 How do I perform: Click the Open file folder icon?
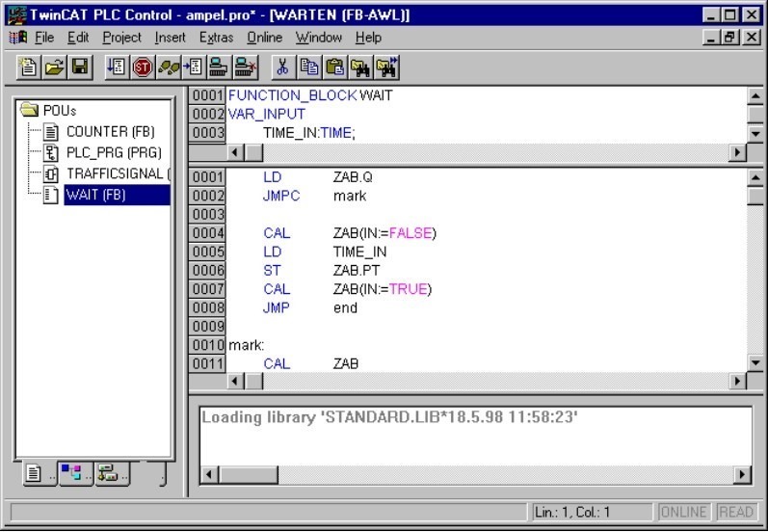coord(54,66)
